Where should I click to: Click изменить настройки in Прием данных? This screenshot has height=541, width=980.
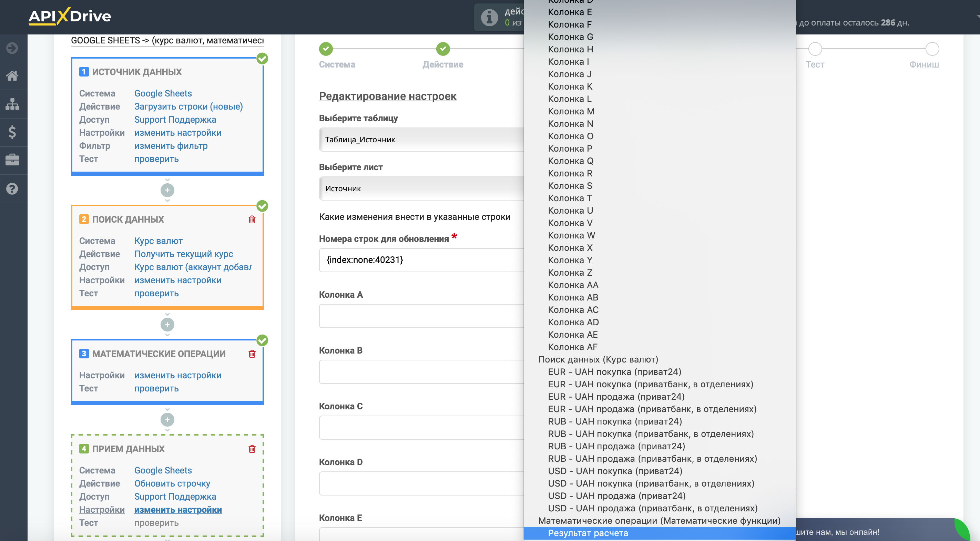[178, 510]
